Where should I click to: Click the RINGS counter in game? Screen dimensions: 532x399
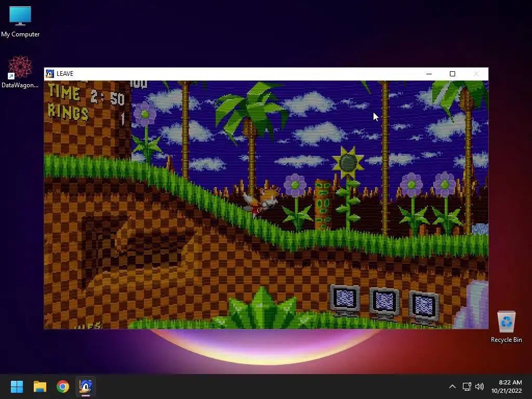pyautogui.click(x=87, y=114)
